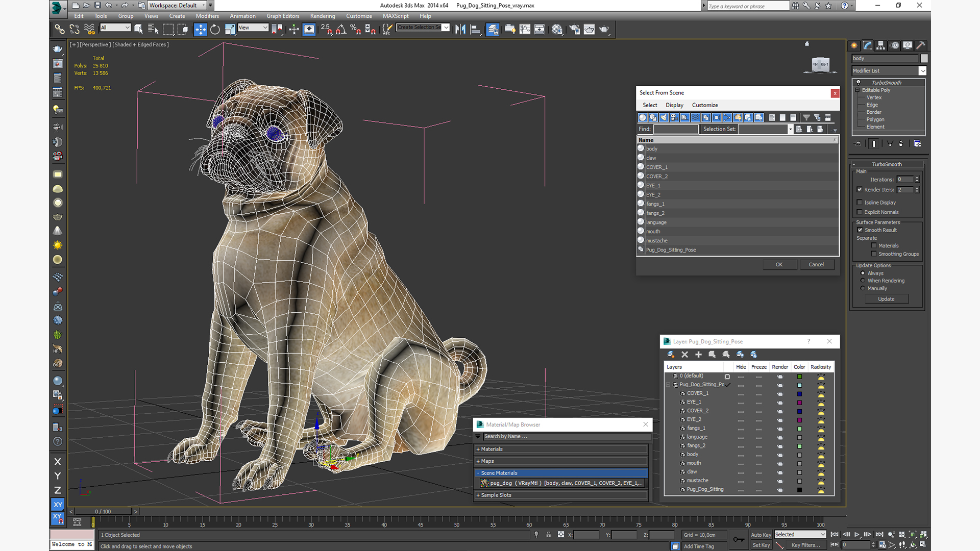980x551 pixels.
Task: Open the Modifier List dropdown
Action: [x=889, y=71]
